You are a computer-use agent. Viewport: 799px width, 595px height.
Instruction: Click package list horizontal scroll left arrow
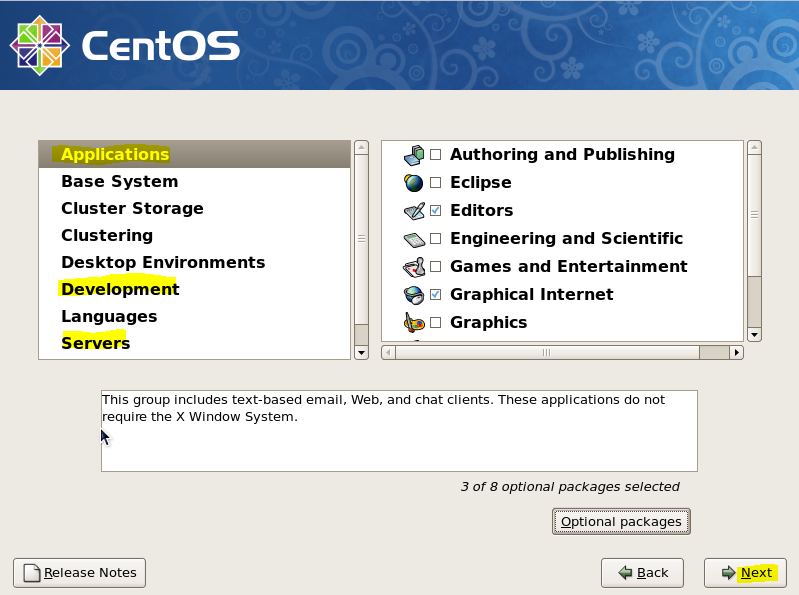pyautogui.click(x=388, y=353)
